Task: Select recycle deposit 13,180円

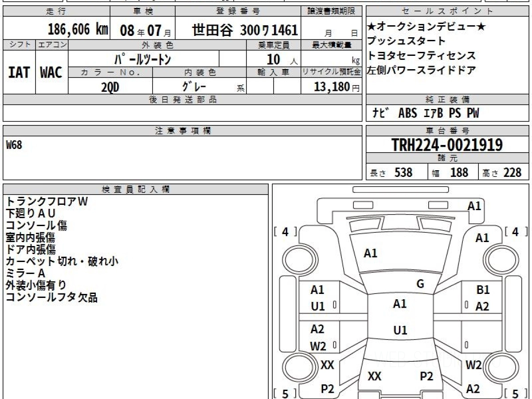Action: click(x=337, y=87)
